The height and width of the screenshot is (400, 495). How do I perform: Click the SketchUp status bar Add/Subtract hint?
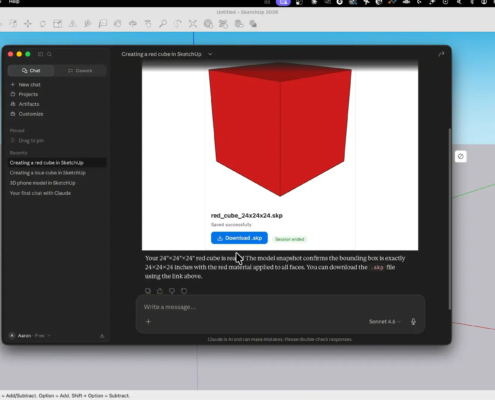tap(66, 396)
